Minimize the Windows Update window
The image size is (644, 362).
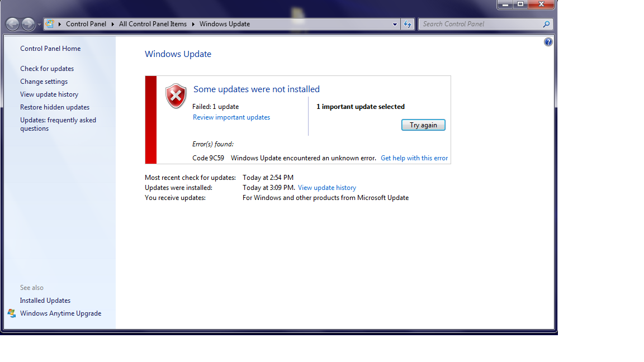tap(505, 4)
